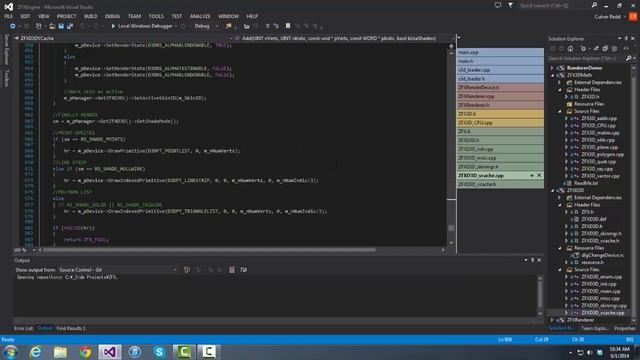Screen dimensions: 640x360
Task: Open the FILE menu
Action: pos(8,16)
